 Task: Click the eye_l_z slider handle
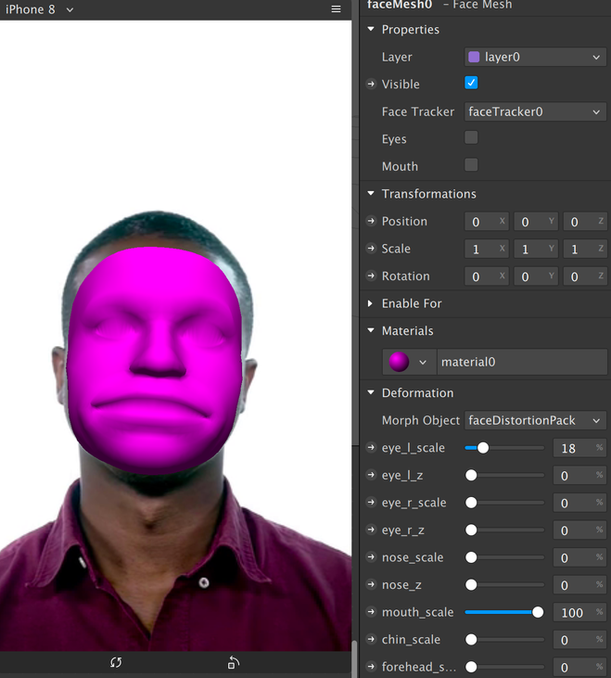[x=471, y=475]
